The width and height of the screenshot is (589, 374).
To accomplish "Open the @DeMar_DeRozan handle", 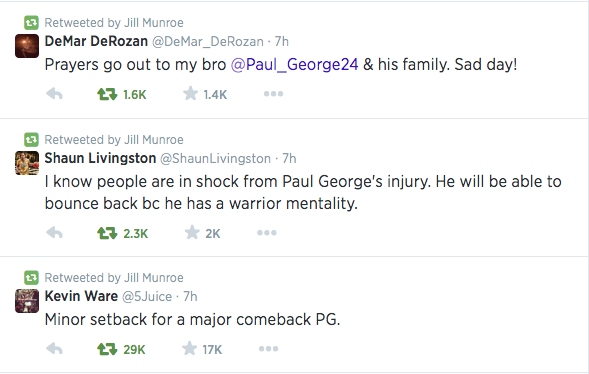I will click(x=208, y=41).
